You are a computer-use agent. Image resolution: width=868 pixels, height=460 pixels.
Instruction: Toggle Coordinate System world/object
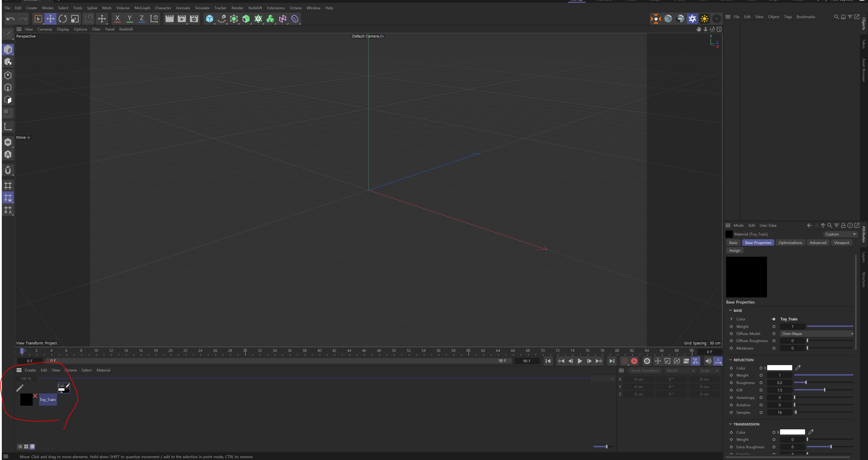[x=154, y=19]
